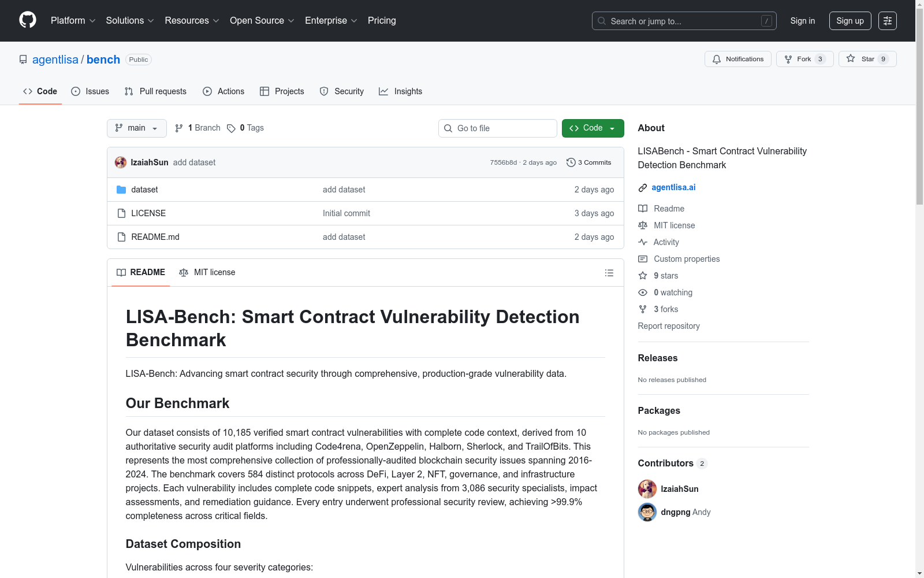This screenshot has height=578, width=924.
Task: Open the README.md file
Action: click(x=155, y=237)
